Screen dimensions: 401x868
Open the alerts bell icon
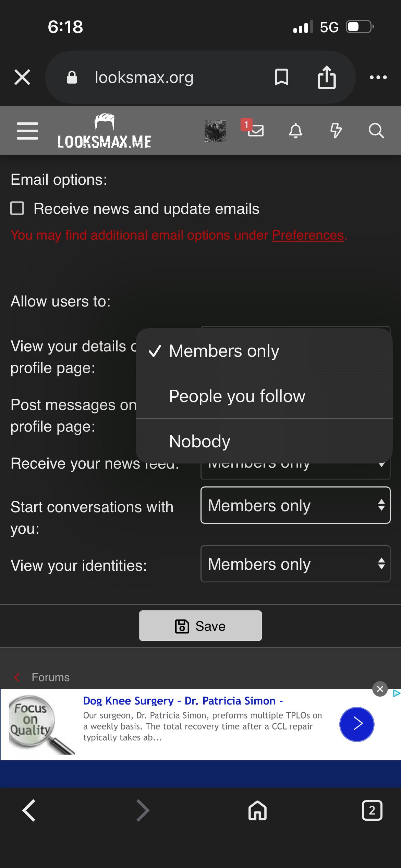(295, 131)
